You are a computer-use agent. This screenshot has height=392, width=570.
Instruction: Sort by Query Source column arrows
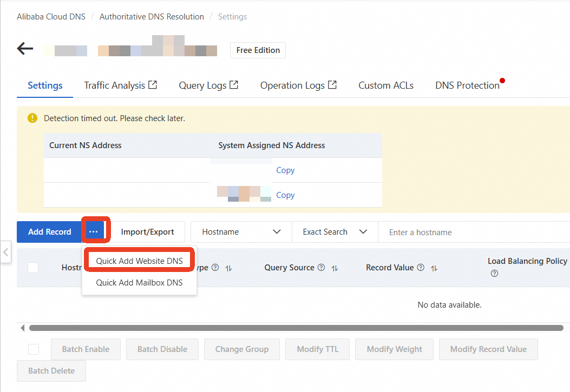(335, 268)
